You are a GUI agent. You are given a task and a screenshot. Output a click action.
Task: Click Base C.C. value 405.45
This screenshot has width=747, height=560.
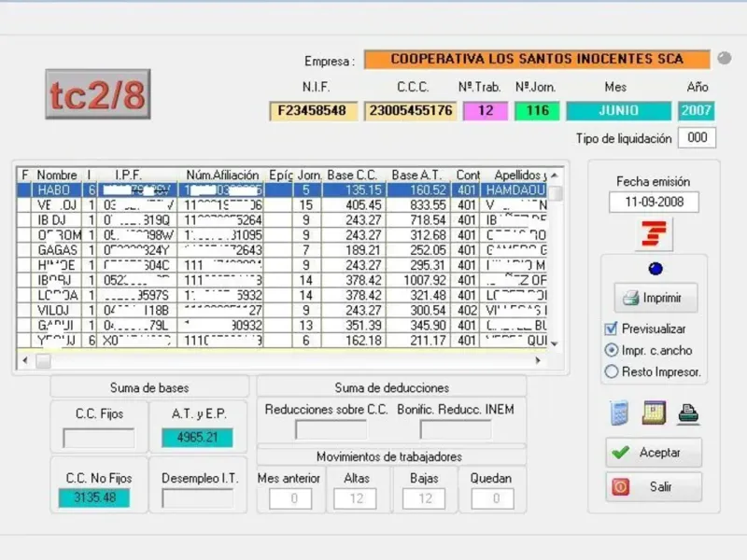point(363,205)
